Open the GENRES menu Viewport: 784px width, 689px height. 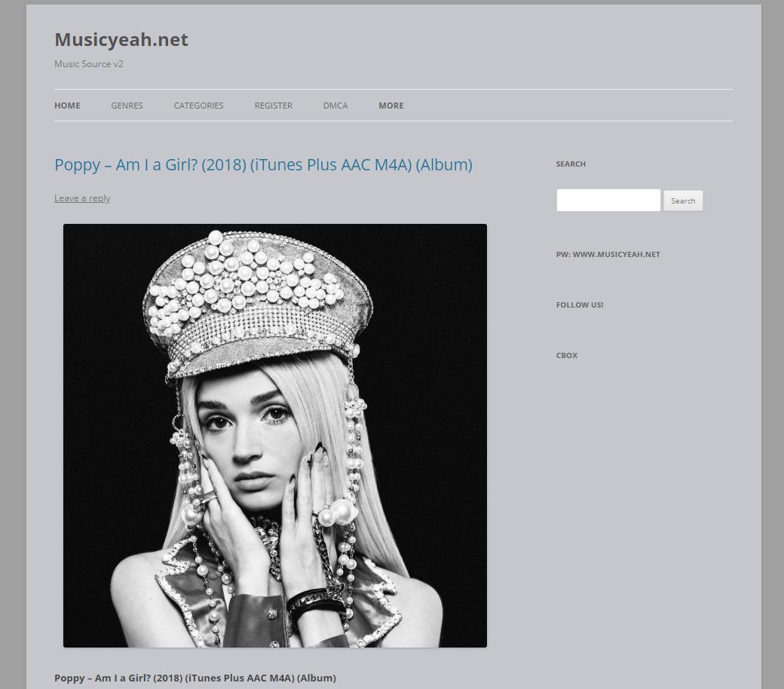point(127,106)
